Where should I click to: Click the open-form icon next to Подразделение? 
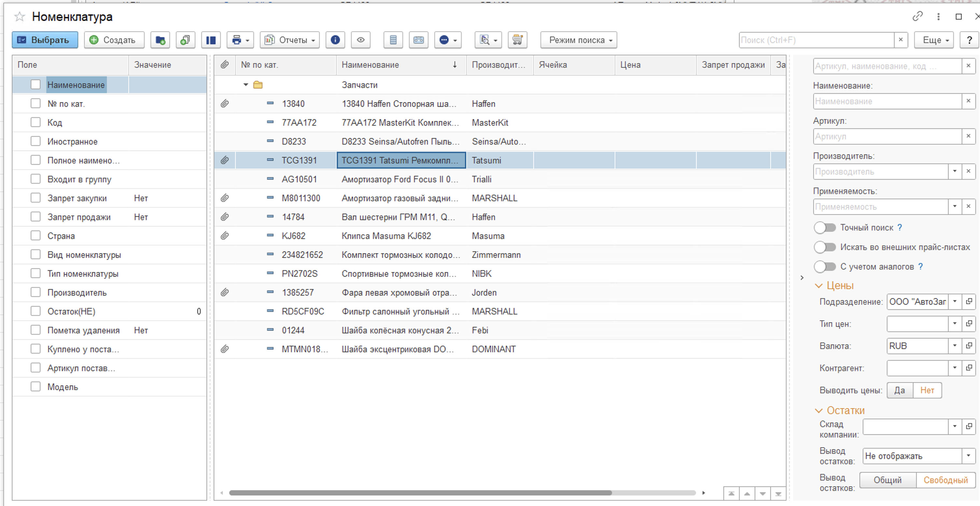coord(969,301)
